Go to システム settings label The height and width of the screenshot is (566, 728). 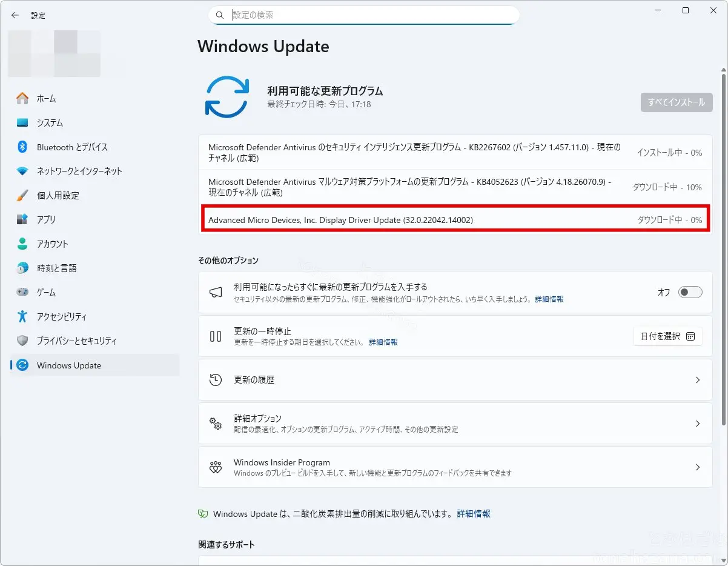[50, 122]
